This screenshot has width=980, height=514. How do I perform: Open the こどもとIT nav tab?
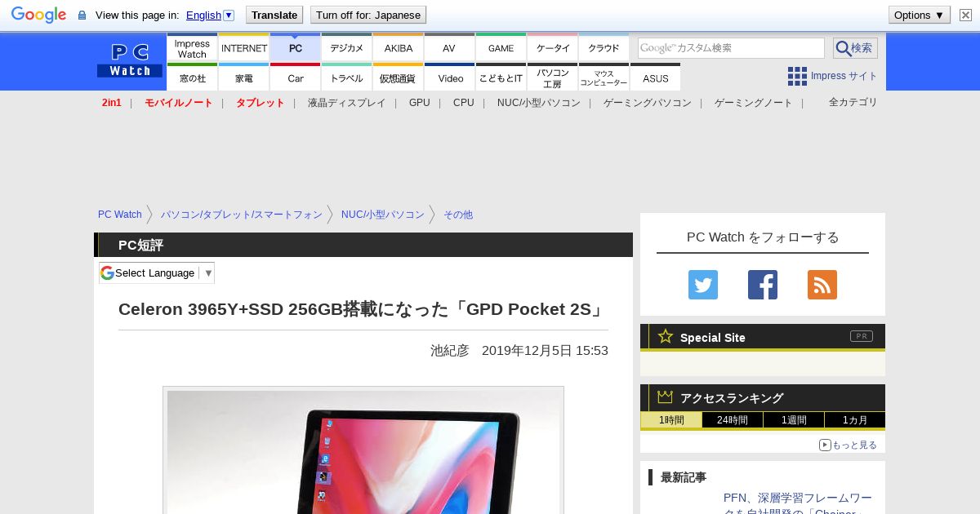coord(501,78)
